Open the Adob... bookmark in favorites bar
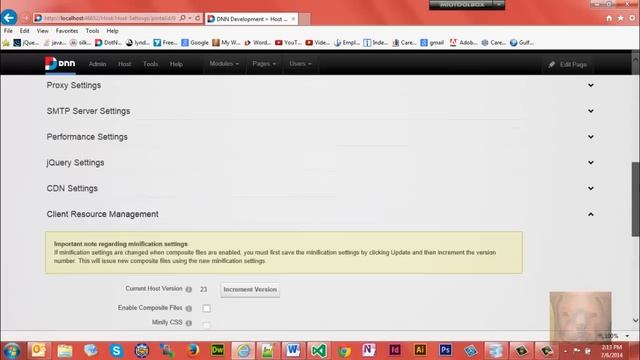 (x=463, y=42)
